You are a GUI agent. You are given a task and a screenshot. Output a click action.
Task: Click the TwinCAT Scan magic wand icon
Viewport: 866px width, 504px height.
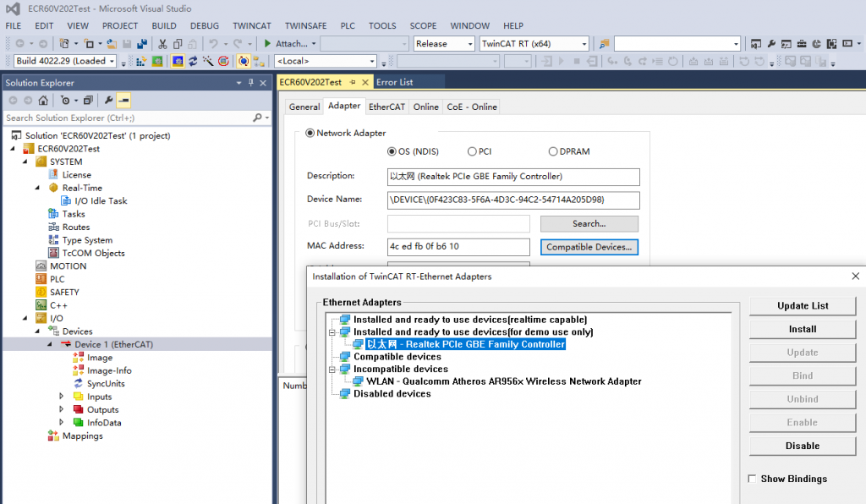click(208, 61)
